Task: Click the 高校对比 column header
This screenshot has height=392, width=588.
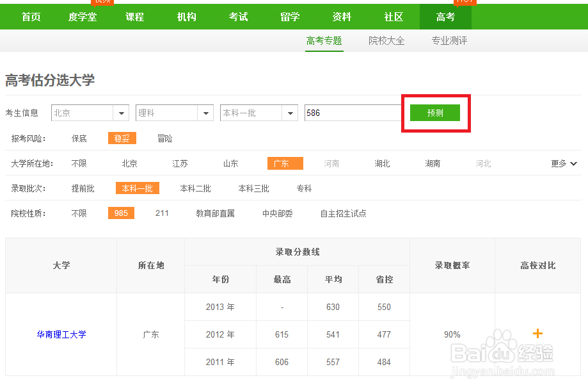Action: [537, 265]
